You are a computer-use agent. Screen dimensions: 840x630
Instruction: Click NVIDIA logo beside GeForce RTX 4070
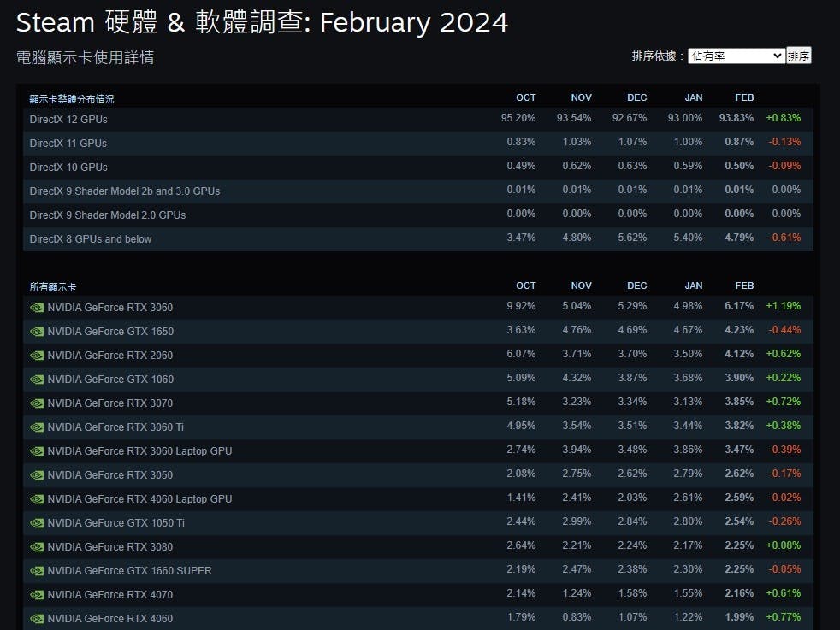click(x=37, y=595)
